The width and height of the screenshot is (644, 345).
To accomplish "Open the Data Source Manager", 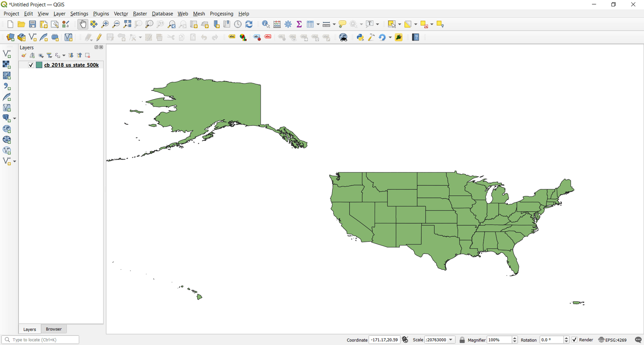I will click(x=10, y=37).
